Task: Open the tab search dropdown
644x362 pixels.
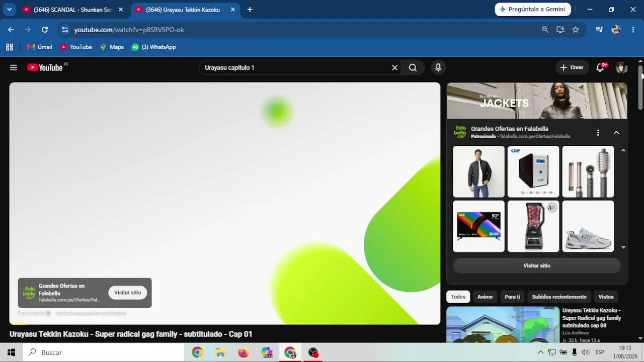Action: click(9, 10)
